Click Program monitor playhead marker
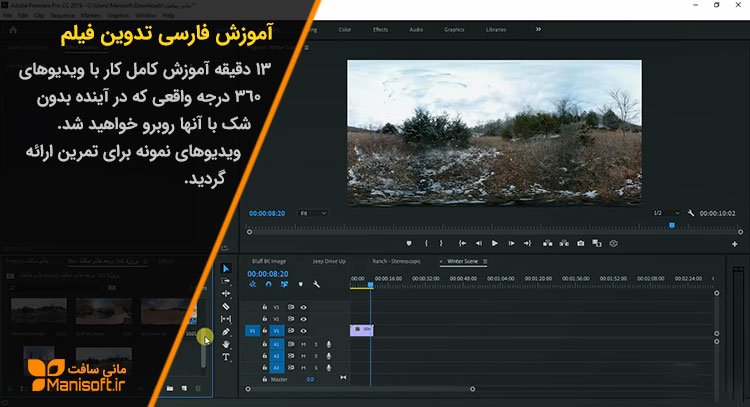 [x=672, y=225]
